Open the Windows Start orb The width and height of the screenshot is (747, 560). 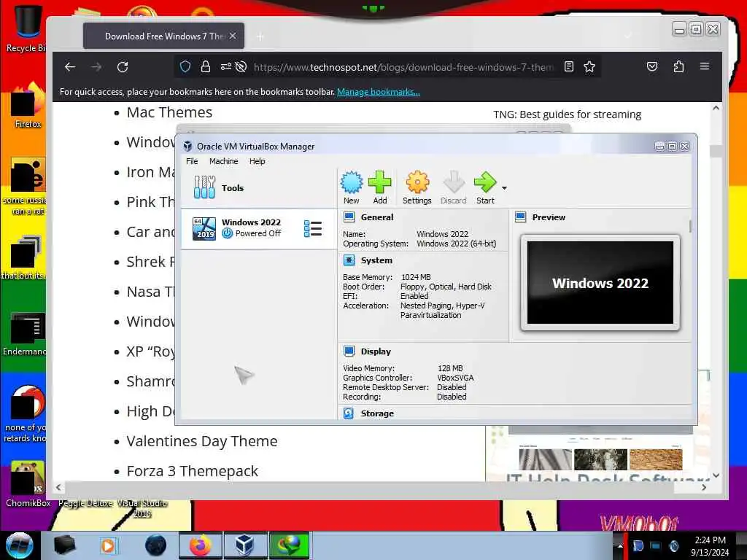(20, 545)
